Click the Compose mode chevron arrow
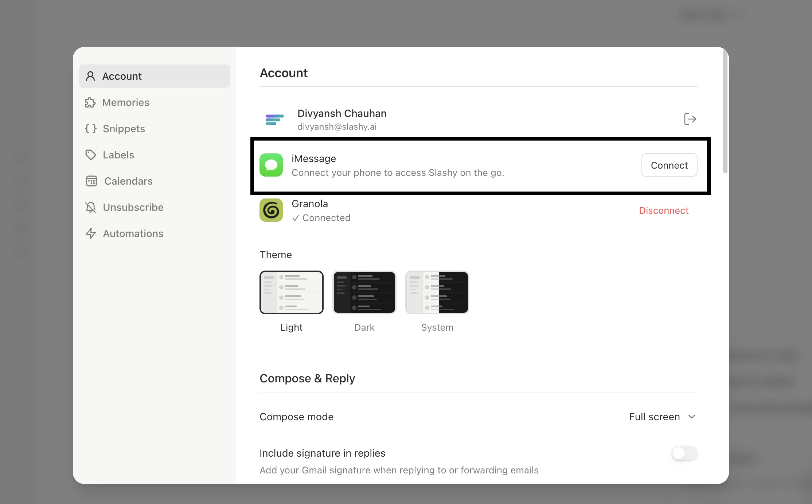This screenshot has height=504, width=812. 692,417
